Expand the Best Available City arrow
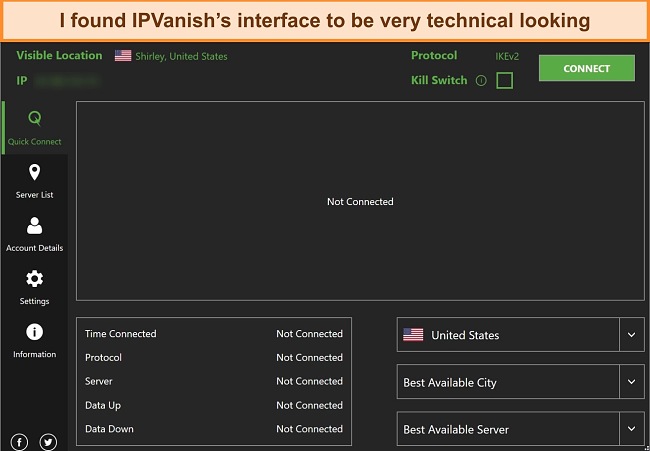 (x=631, y=382)
